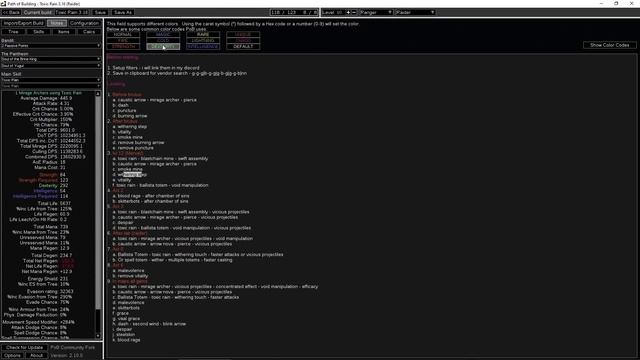Viewport: 640px width, 360px height.
Task: Click the points counter 118 / 123 display
Action: [x=294, y=12]
